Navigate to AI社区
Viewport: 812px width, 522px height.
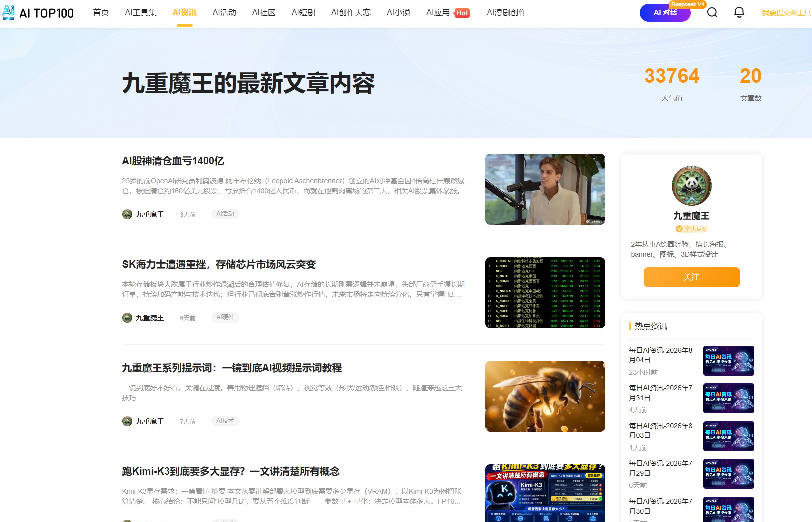point(264,13)
